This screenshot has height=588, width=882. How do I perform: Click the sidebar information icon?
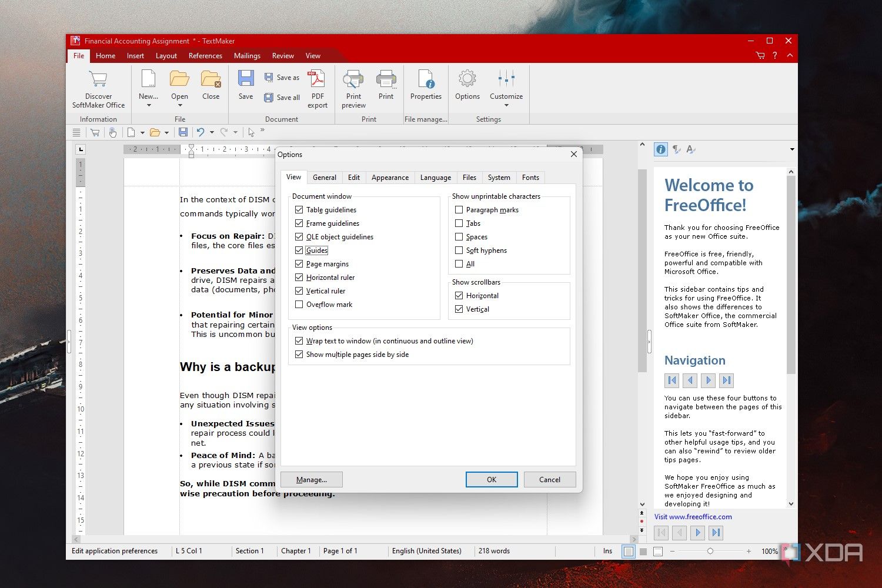[x=660, y=149]
